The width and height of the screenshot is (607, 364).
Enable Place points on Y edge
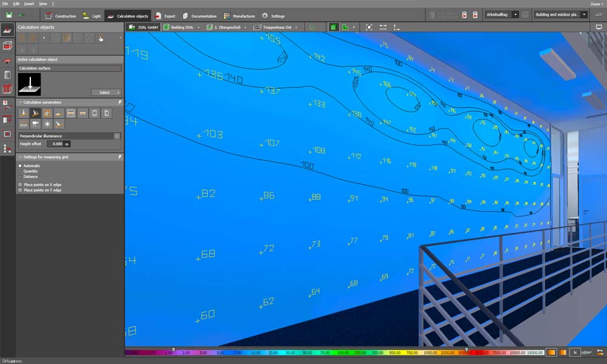pos(20,190)
